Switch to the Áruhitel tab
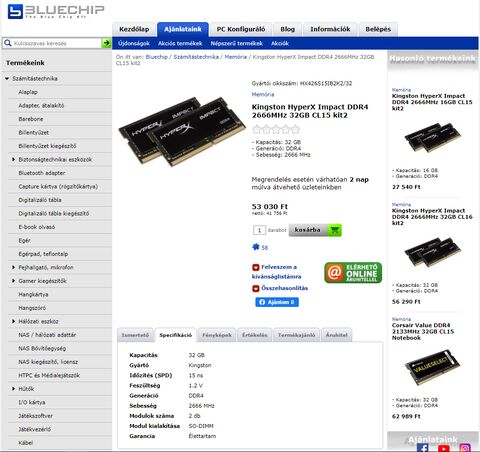 337,335
